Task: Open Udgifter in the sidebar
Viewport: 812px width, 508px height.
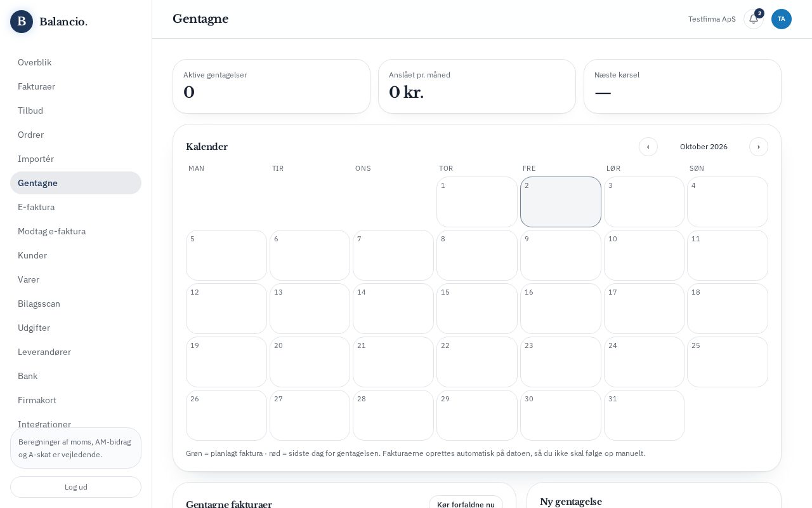Action: point(75,328)
